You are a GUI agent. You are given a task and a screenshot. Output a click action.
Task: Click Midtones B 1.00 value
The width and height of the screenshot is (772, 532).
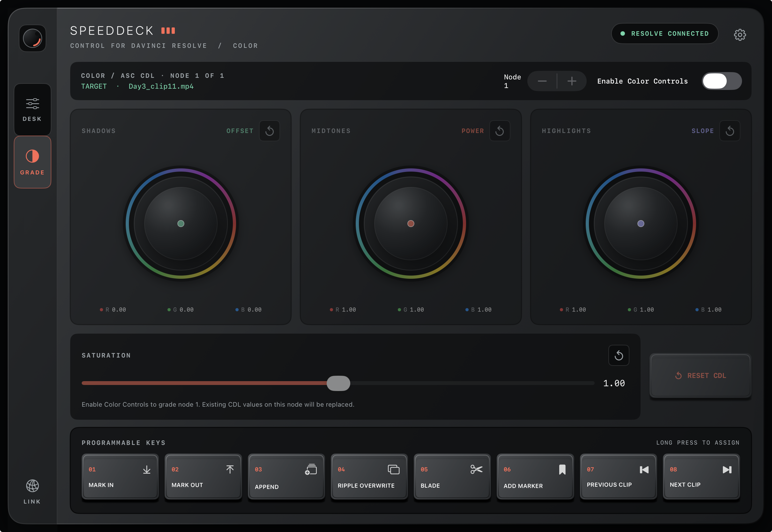point(479,310)
